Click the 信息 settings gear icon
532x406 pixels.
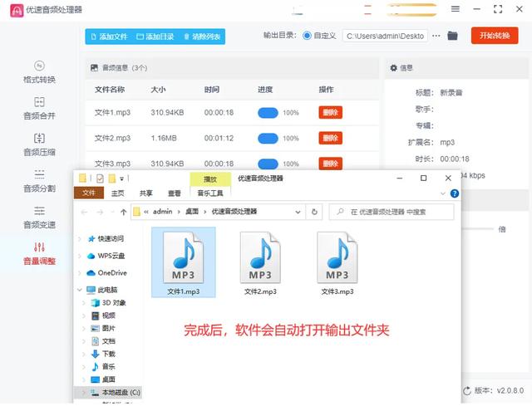click(393, 68)
